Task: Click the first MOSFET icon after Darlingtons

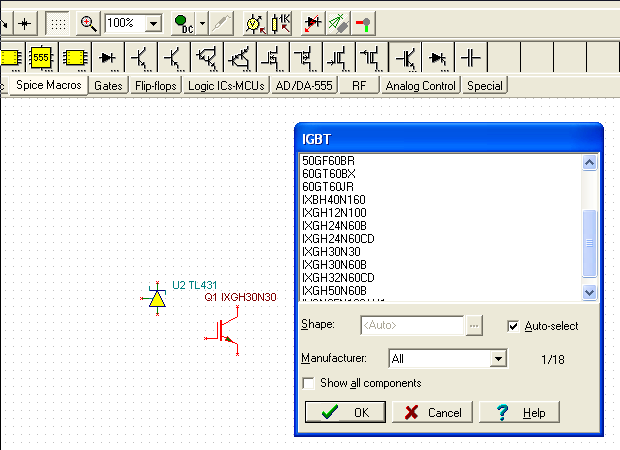Action: [x=273, y=58]
